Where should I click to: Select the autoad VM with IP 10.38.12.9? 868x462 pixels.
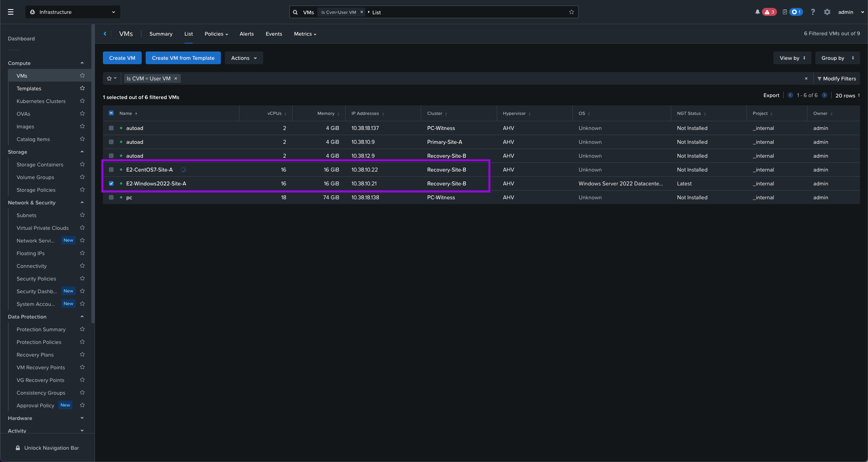(111, 156)
